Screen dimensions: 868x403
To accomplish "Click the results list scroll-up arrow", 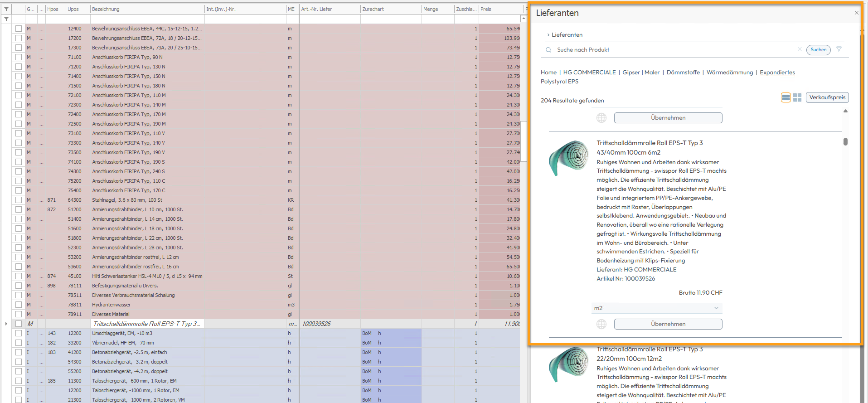I will click(x=845, y=111).
